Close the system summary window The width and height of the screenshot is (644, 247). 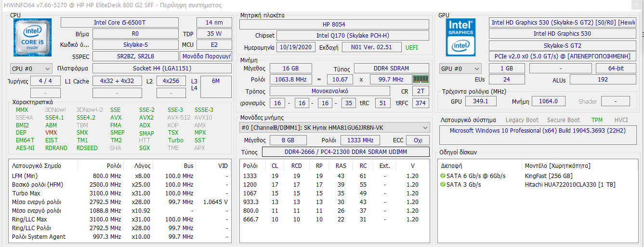click(x=637, y=5)
